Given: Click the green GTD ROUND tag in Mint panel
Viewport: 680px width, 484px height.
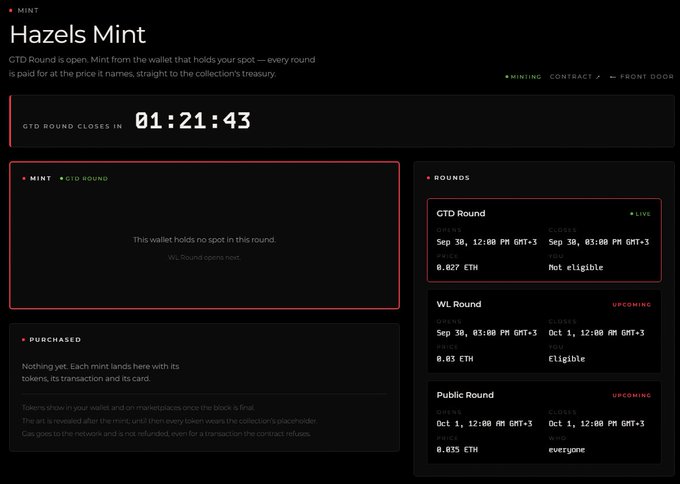Looking at the screenshot, I should coord(84,179).
